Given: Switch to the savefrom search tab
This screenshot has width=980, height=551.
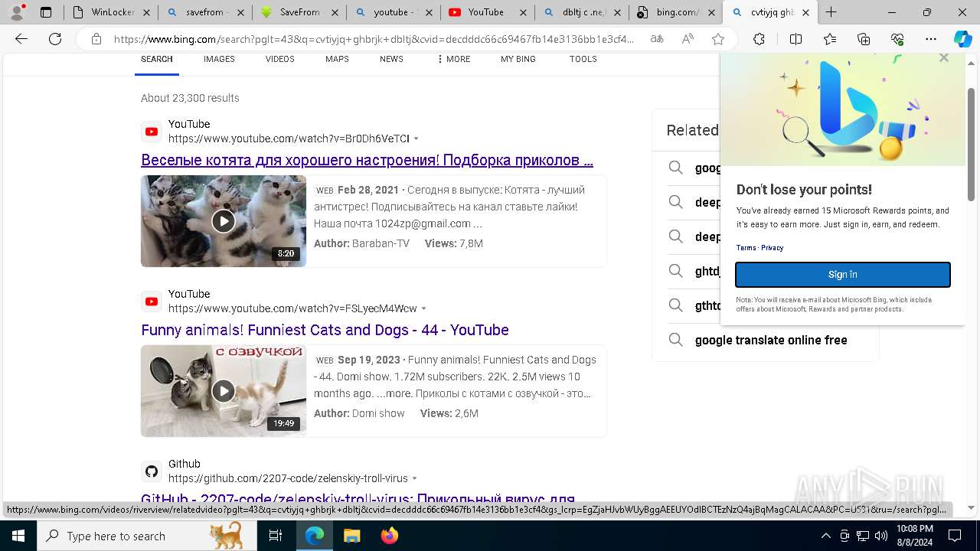Looking at the screenshot, I should pos(205,12).
